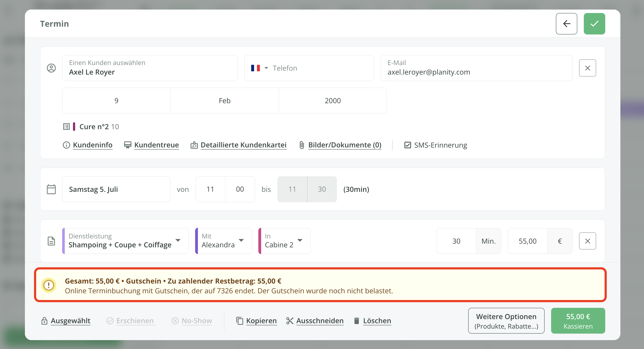Click the customer profile icon
This screenshot has height=349, width=644.
pyautogui.click(x=51, y=68)
